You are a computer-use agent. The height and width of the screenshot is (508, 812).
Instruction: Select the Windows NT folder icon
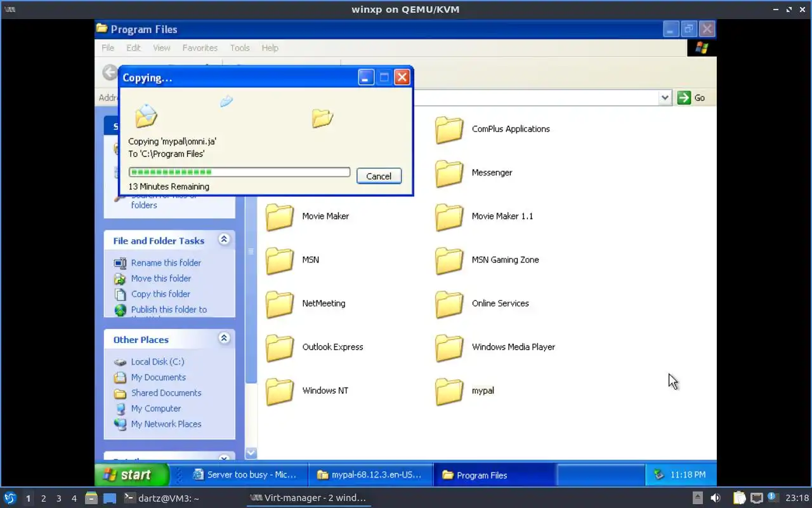(x=280, y=391)
